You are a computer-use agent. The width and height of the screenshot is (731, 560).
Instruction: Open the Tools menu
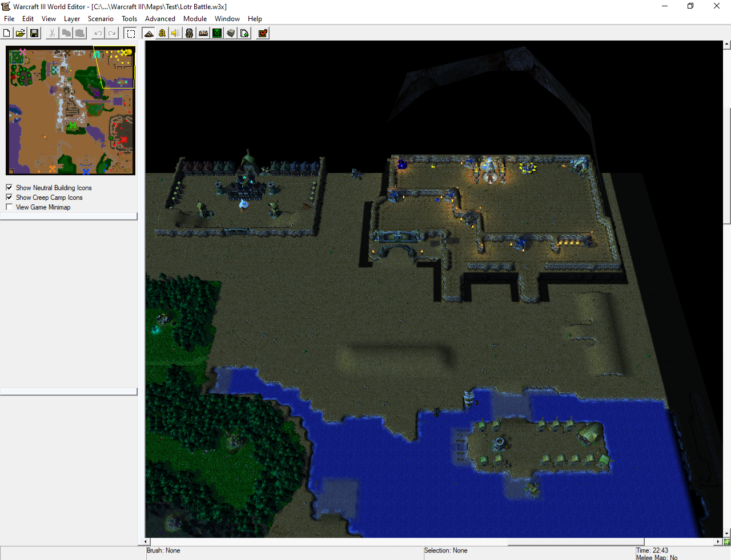coord(130,19)
